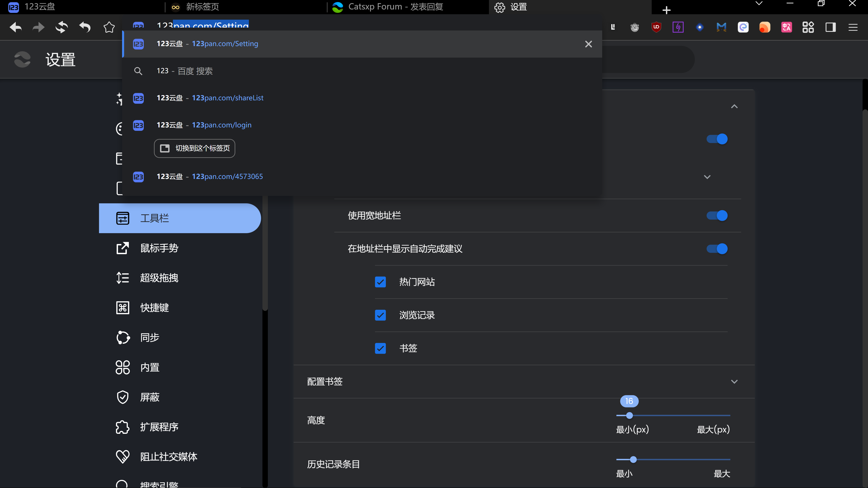The width and height of the screenshot is (868, 488).
Task: Click the uBlock Origin extension icon
Action: click(656, 27)
